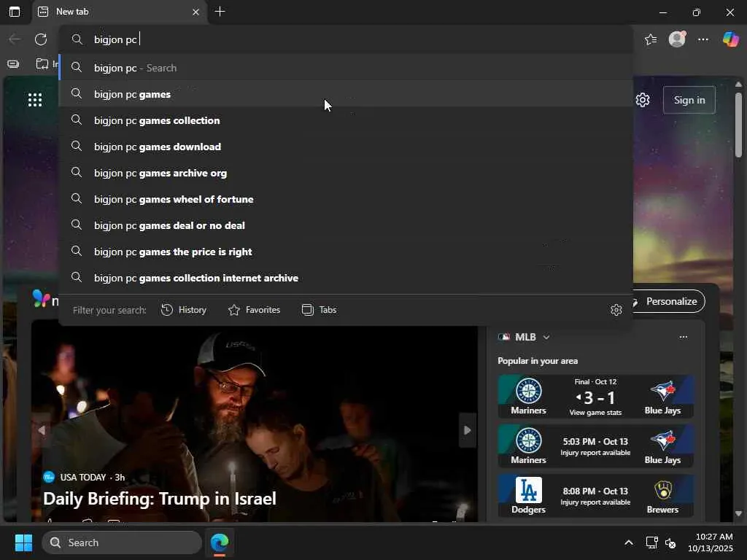
Task: Sign in to Microsoft account
Action: (x=689, y=100)
